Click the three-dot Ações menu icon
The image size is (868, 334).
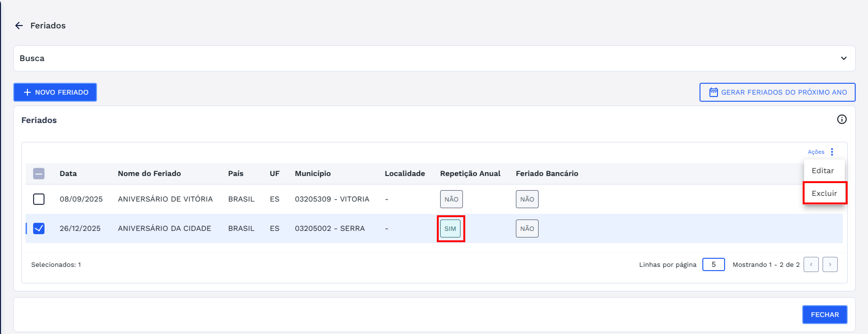(832, 152)
